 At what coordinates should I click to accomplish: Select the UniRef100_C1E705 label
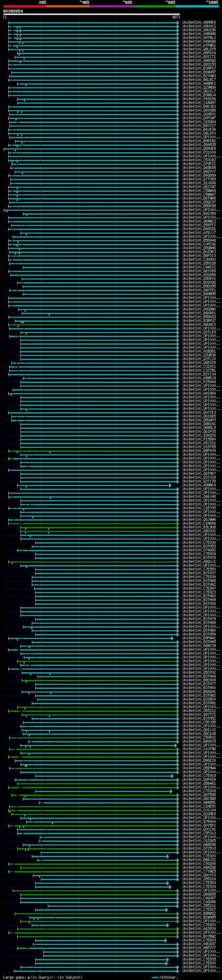click(199, 508)
